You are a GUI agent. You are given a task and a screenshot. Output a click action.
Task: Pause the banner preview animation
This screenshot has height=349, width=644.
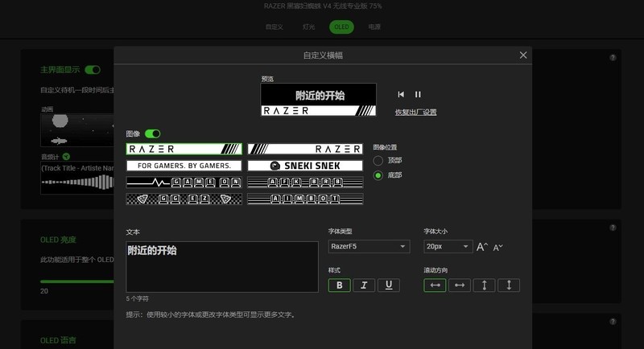(418, 94)
